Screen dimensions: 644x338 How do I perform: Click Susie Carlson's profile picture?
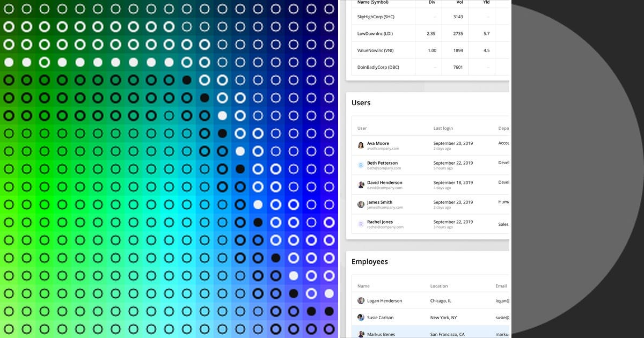(361, 317)
